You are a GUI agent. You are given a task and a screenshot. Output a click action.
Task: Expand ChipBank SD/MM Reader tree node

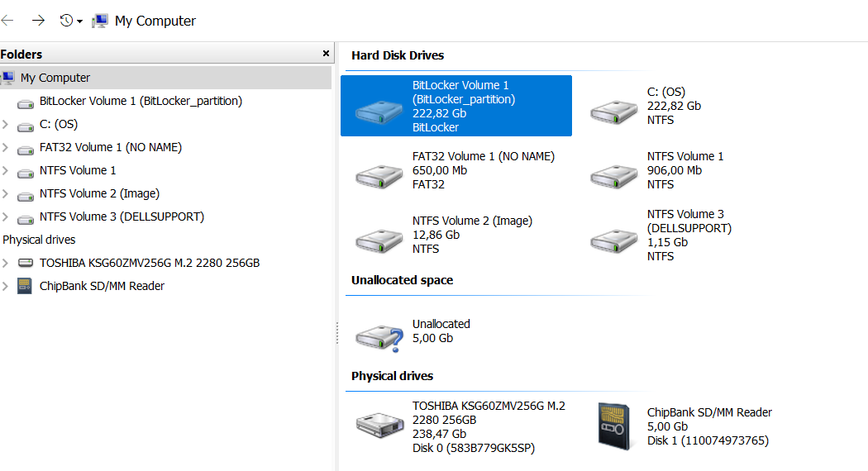coord(6,287)
